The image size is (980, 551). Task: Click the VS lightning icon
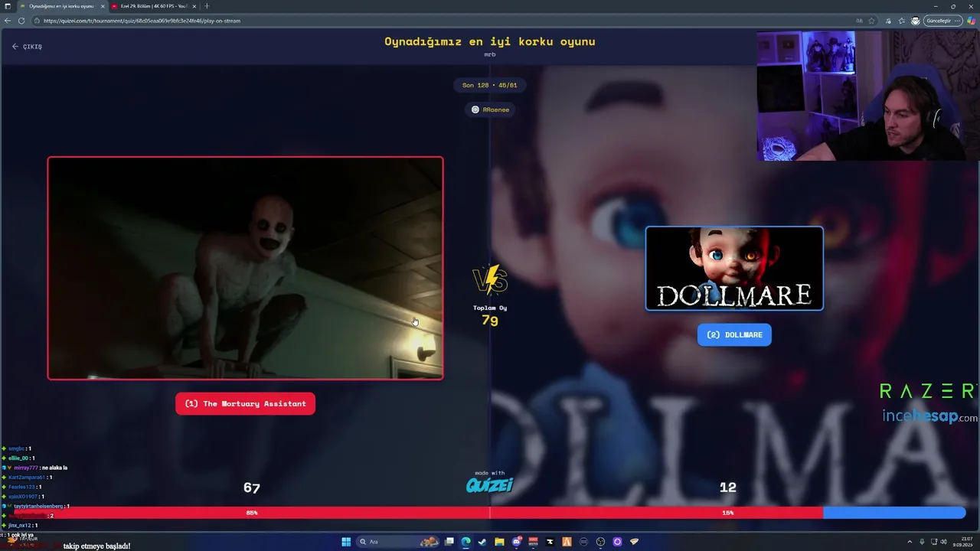490,280
